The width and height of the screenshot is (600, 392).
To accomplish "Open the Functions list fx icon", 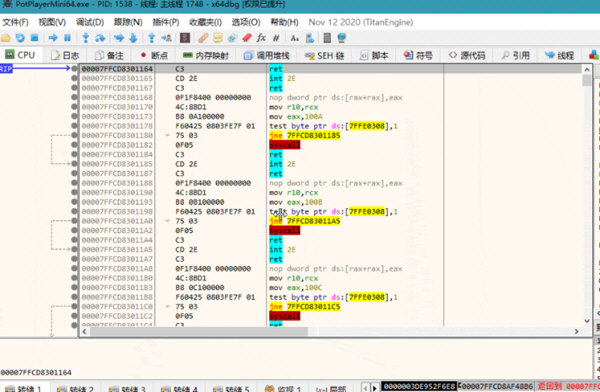I will point(261,38).
